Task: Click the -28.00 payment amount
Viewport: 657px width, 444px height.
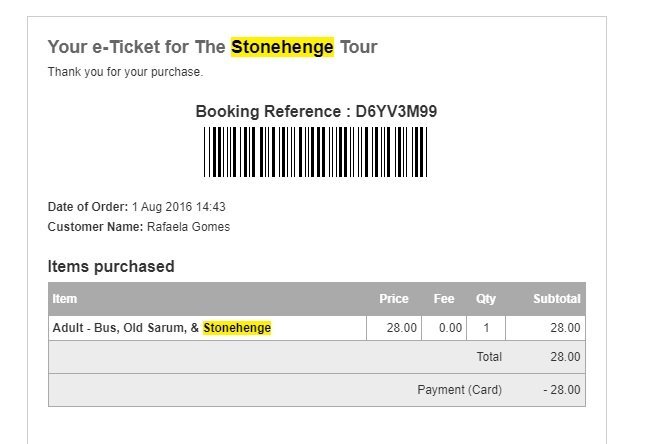Action: 562,390
